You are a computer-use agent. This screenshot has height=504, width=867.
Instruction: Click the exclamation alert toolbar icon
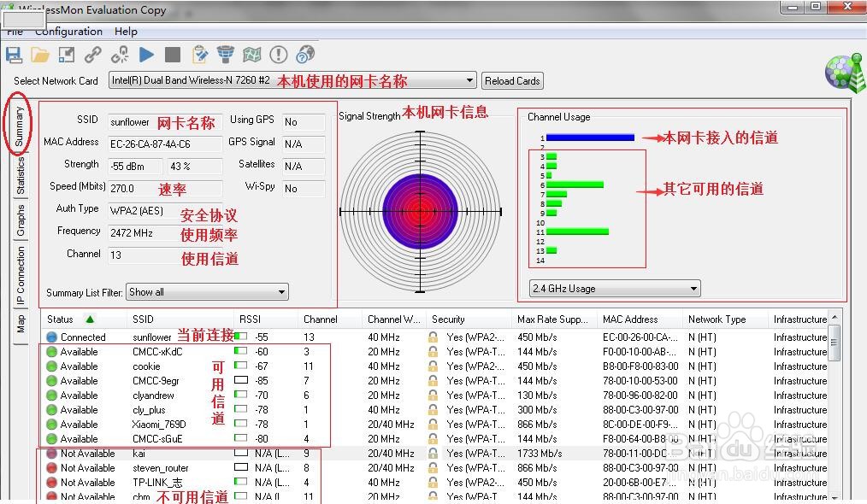(x=279, y=55)
